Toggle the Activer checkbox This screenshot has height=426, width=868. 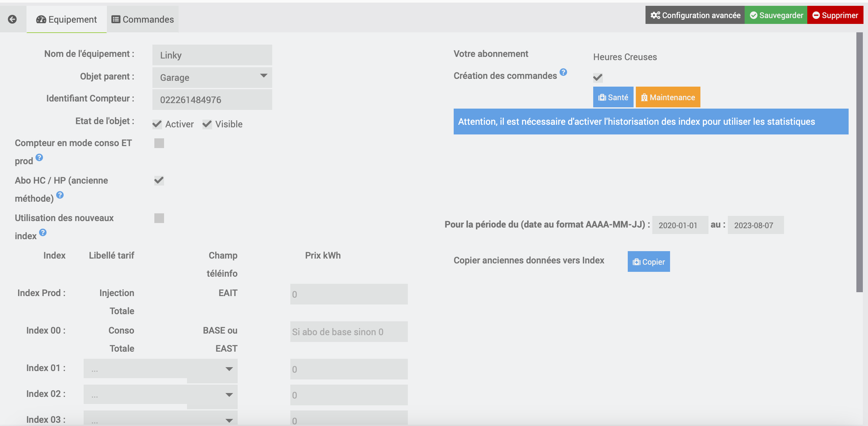coord(157,124)
